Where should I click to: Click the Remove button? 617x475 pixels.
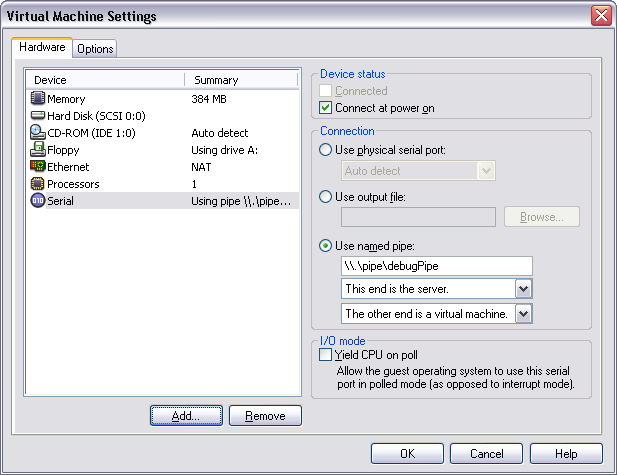[265, 416]
